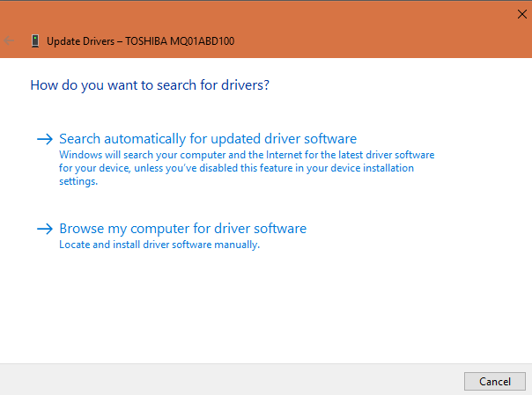Click the 'How do you want to search' heading
The height and width of the screenshot is (395, 532).
coord(150,85)
